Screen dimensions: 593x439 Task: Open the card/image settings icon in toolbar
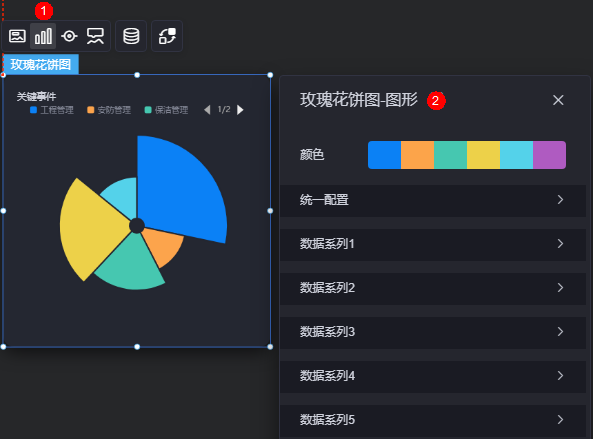click(17, 36)
